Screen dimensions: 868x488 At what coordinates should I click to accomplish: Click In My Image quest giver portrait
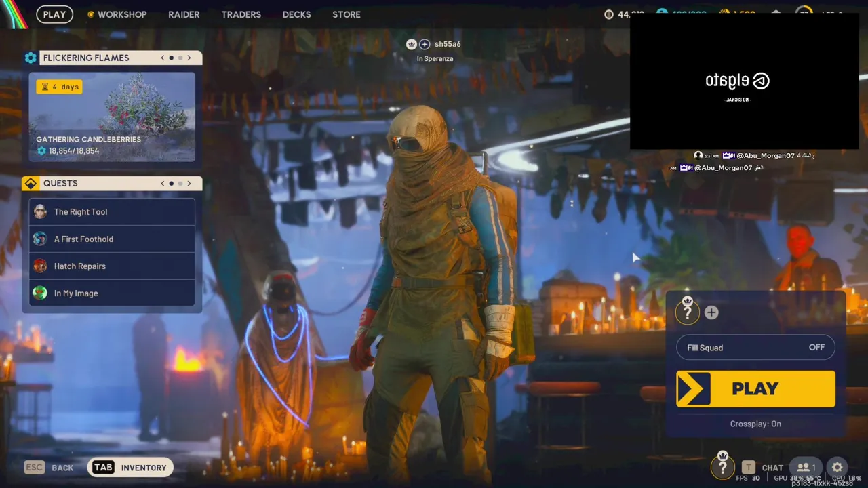[x=41, y=293]
